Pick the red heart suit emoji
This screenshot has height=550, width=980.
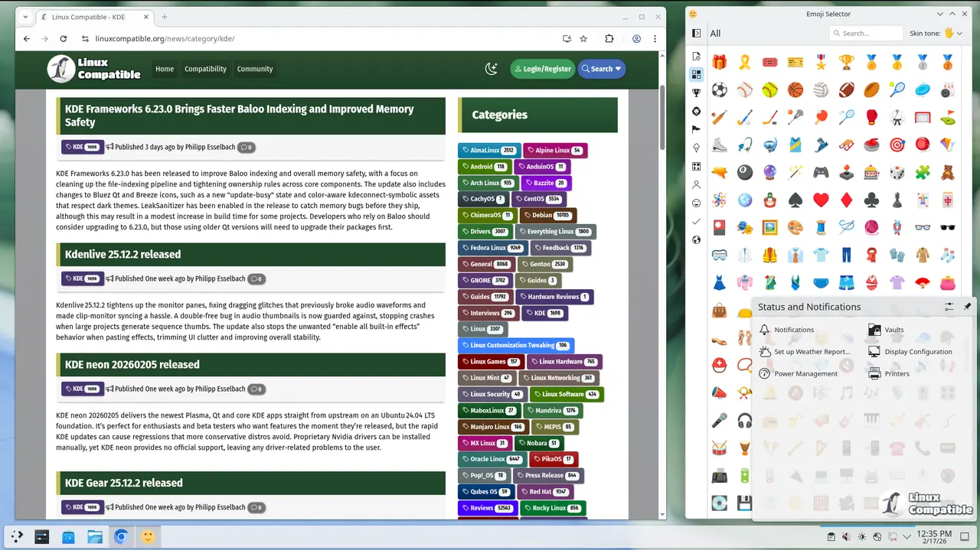tap(821, 200)
